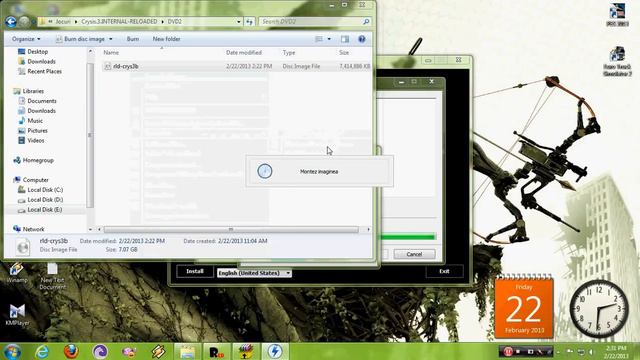Click the Burn toolbar command
Image resolution: width=640 pixels, height=360 pixels.
[x=133, y=39]
